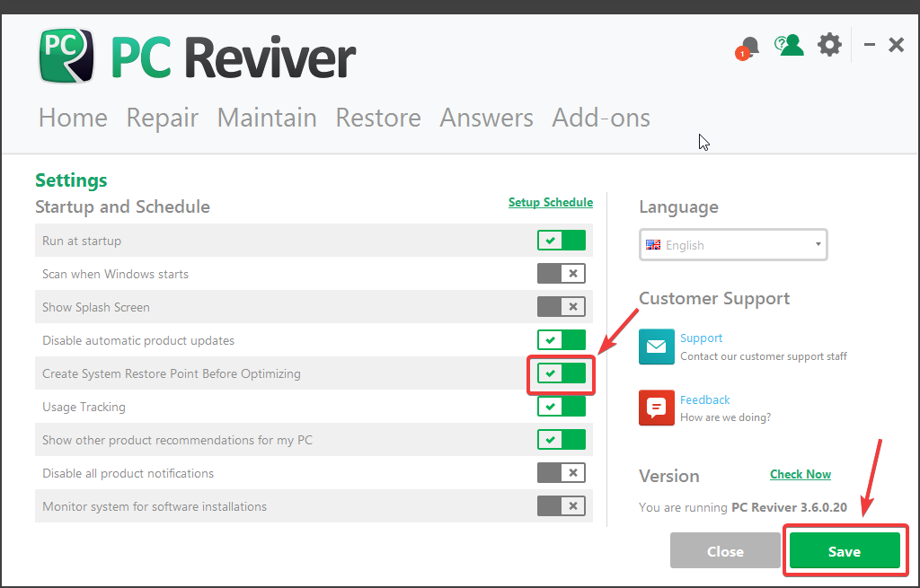
Task: Go to the Home tab
Action: point(73,118)
